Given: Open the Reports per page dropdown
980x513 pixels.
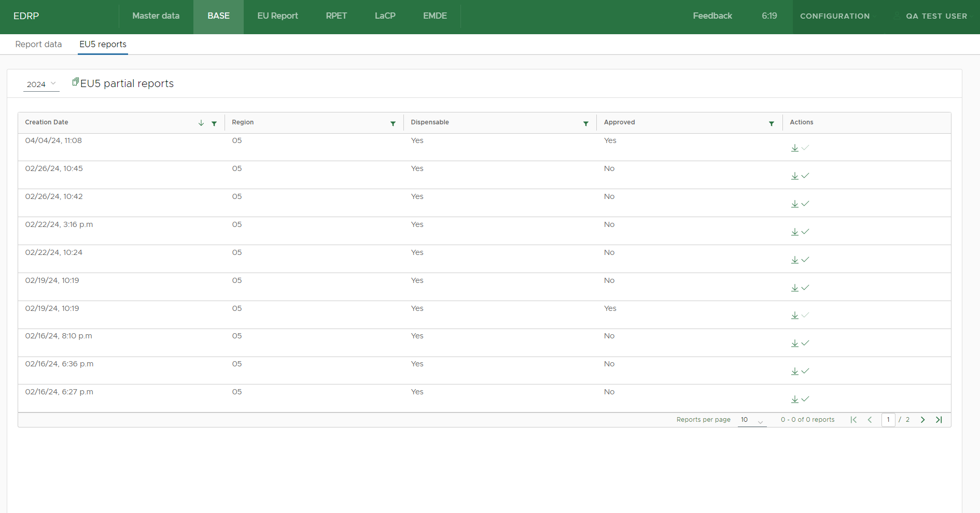Looking at the screenshot, I should (752, 420).
